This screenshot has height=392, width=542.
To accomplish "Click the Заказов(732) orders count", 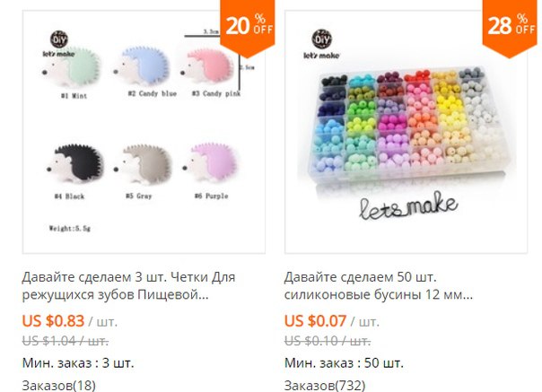I will (x=325, y=385).
